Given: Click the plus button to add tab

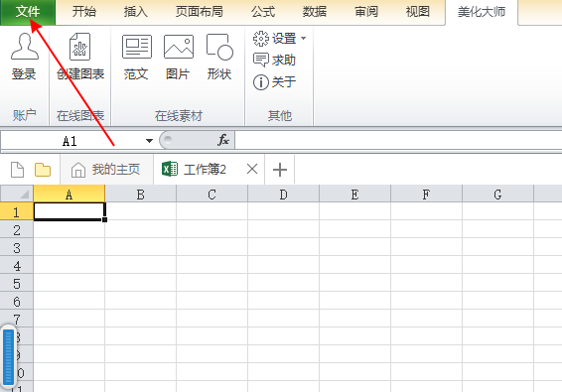Looking at the screenshot, I should 280,170.
